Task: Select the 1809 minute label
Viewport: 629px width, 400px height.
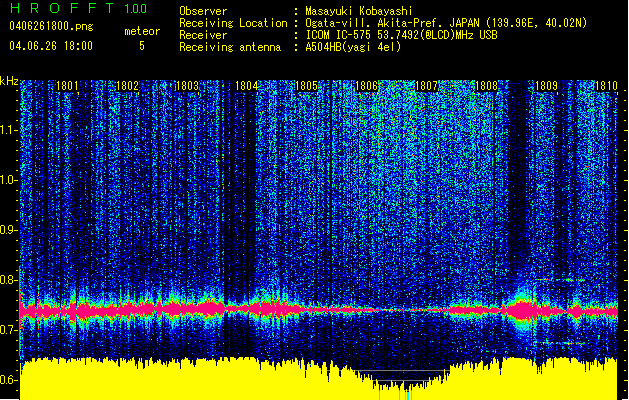Action: click(x=546, y=87)
